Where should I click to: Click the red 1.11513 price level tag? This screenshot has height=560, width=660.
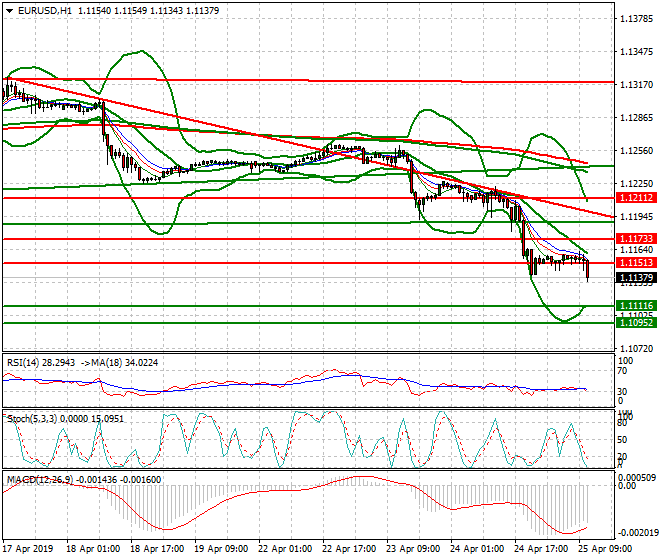coord(636,262)
